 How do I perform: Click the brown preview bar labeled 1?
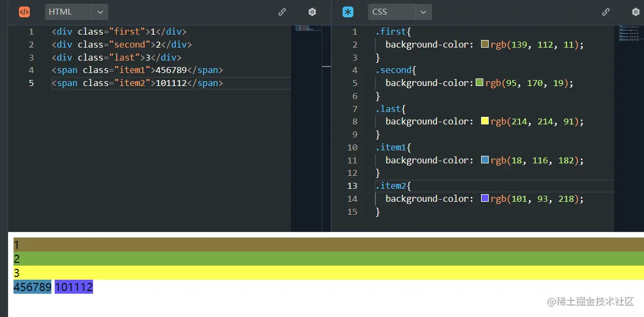coord(328,245)
